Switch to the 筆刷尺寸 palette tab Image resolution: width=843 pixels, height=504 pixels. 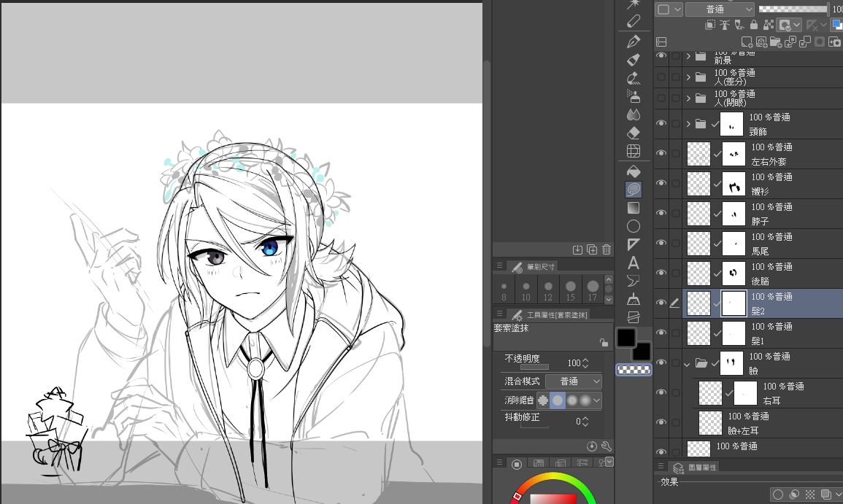(x=534, y=267)
